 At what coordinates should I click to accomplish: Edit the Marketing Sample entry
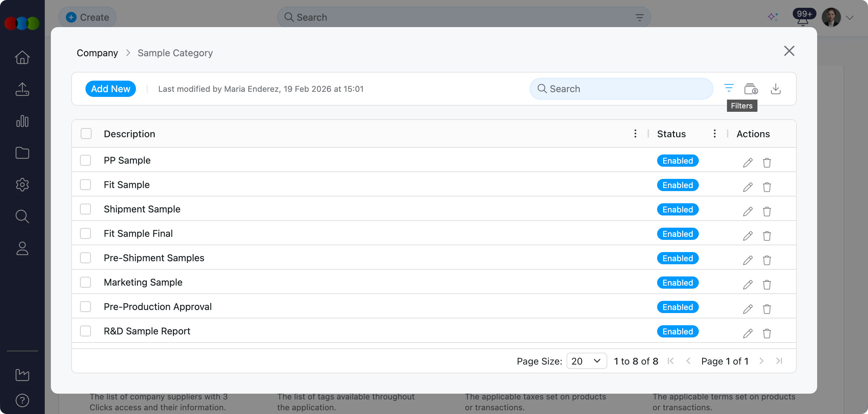748,285
